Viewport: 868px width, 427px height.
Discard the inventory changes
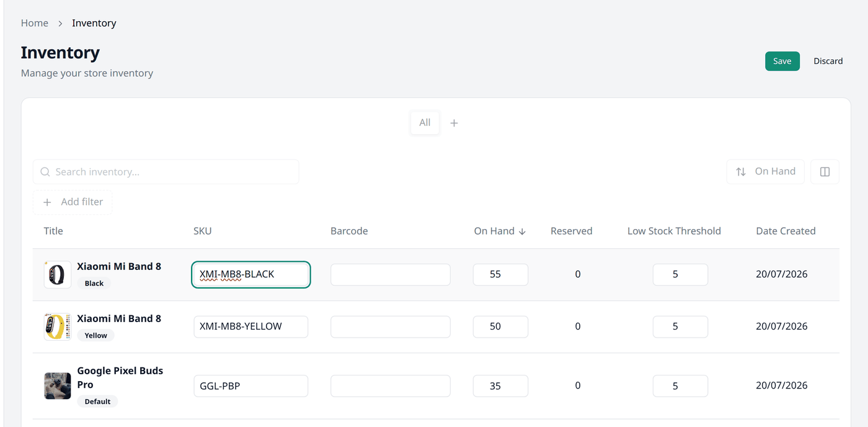tap(828, 61)
